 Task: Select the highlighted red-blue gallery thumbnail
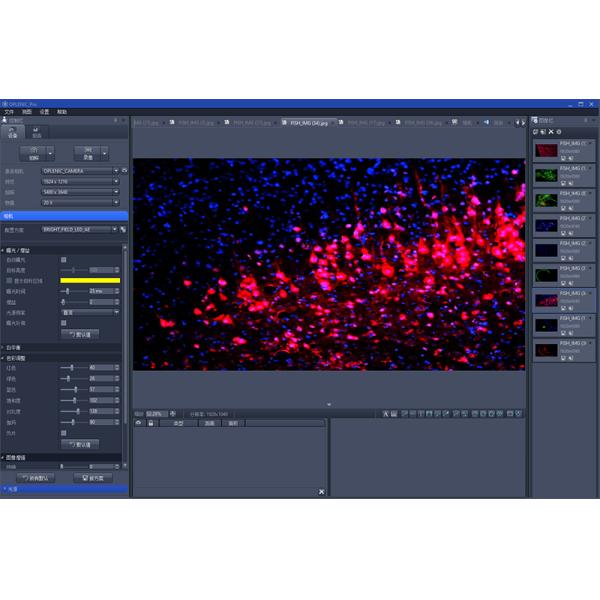click(546, 300)
